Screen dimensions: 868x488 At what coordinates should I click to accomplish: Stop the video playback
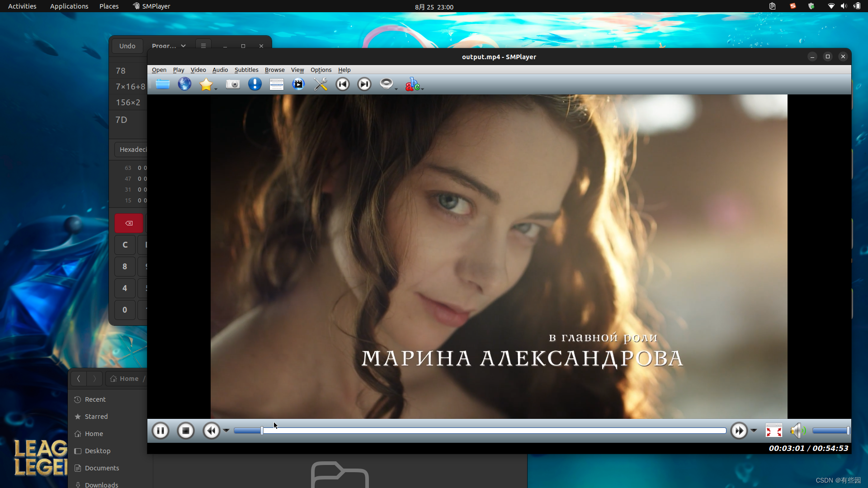[186, 431]
